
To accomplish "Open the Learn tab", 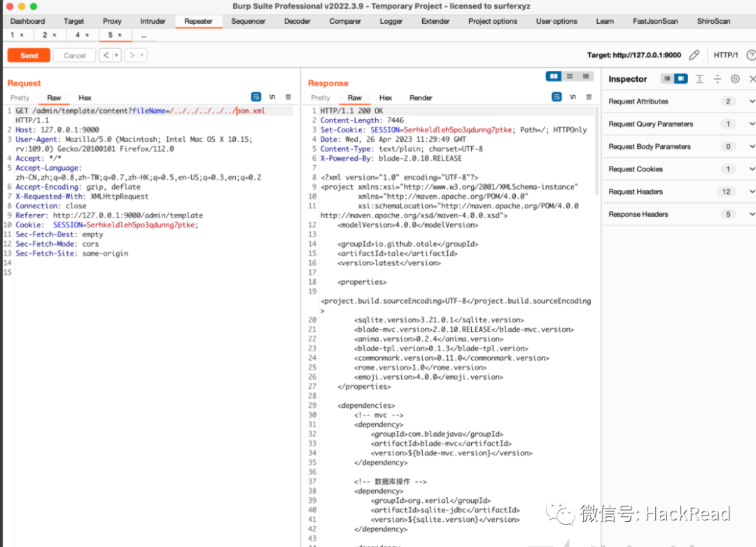I will tap(605, 21).
